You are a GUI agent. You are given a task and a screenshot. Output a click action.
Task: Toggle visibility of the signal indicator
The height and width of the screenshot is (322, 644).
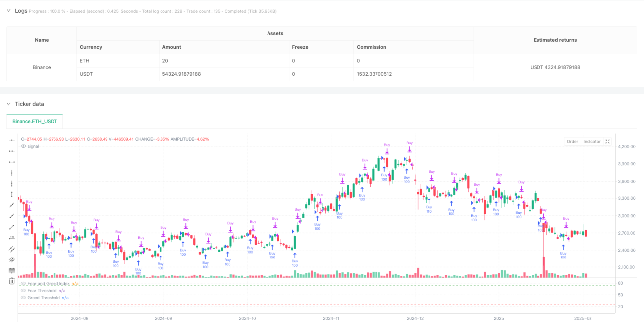point(23,146)
